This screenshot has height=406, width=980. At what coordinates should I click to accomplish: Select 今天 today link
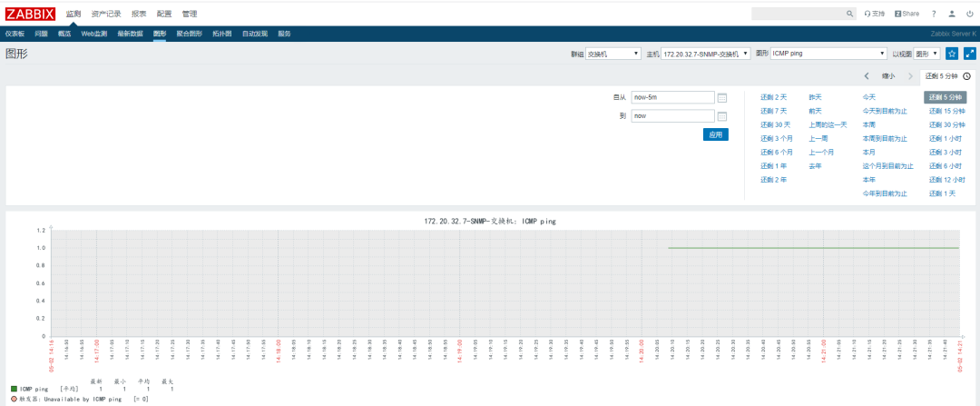pos(869,97)
